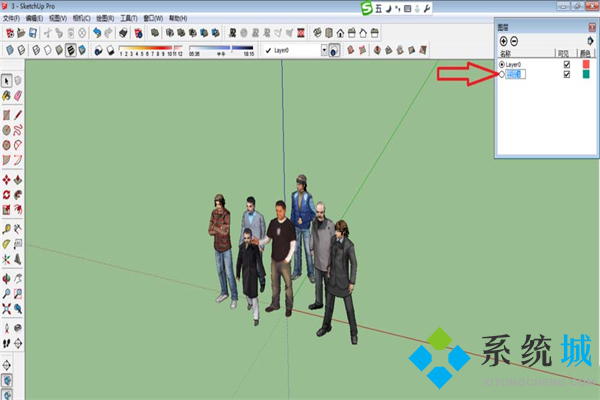This screenshot has height=400, width=600.
Task: Activate the Protractor tool
Action: (7, 244)
